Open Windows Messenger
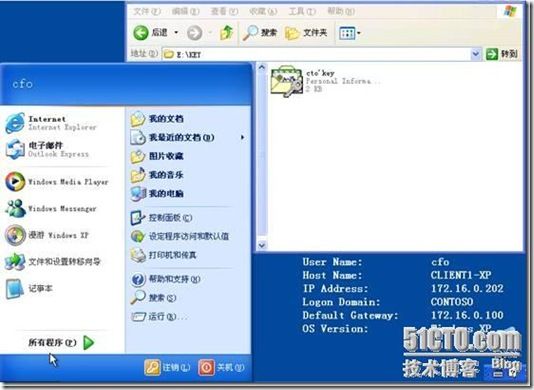Viewport: 534px width, 390px height. click(51, 208)
